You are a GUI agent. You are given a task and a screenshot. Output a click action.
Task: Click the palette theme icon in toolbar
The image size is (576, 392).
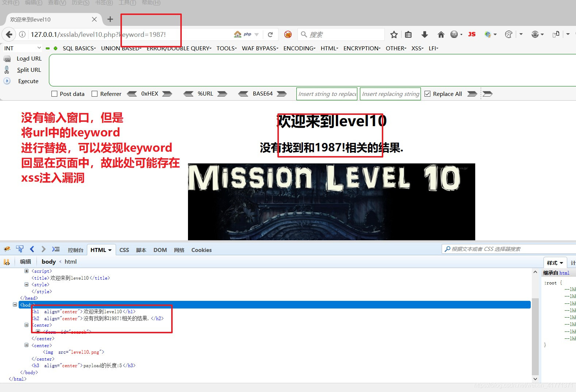click(508, 34)
